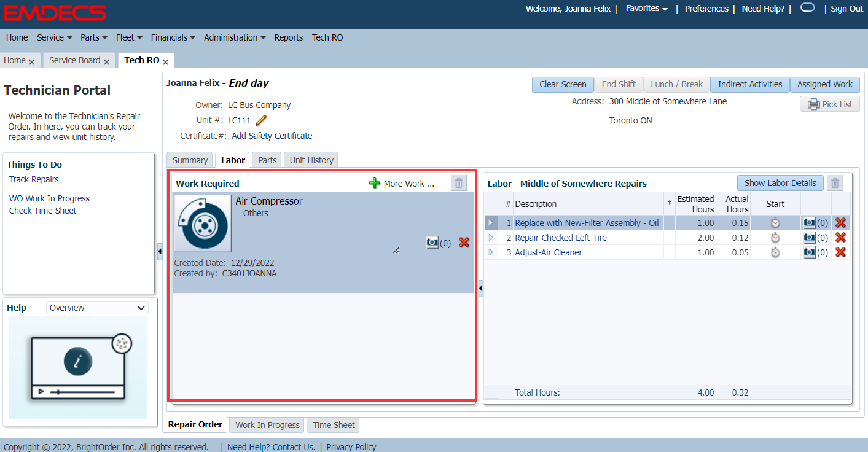Open the Fleet menu
The height and width of the screenshot is (452, 868).
click(129, 37)
